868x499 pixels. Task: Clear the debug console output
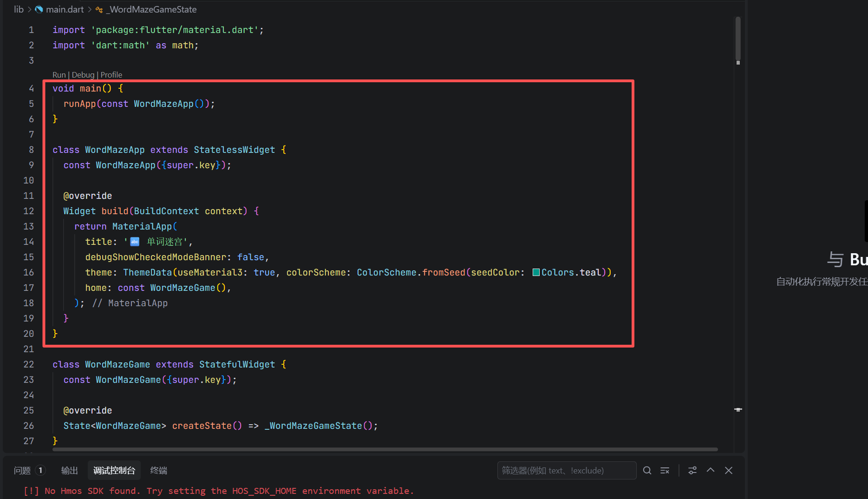665,470
